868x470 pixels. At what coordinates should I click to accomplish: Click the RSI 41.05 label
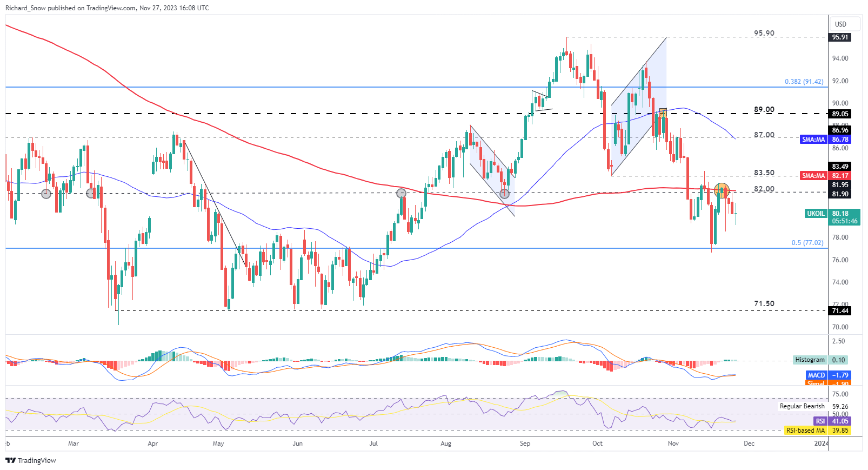point(832,421)
